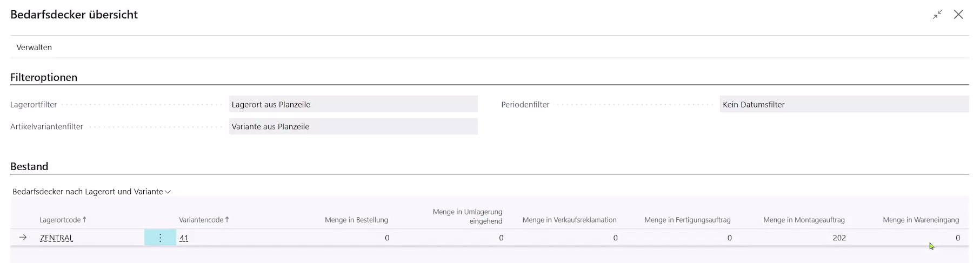The width and height of the screenshot is (980, 263).
Task: Click the Artikelvariantenfilter field
Action: click(353, 126)
